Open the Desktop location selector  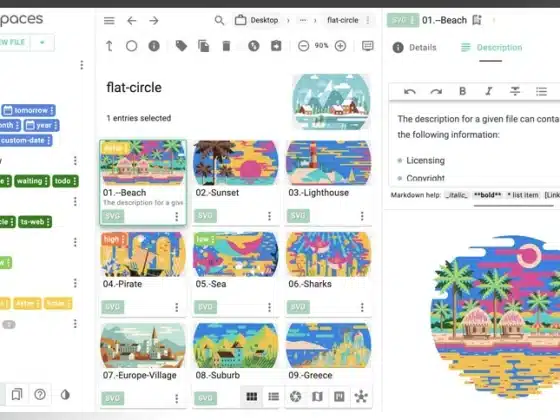coord(256,20)
